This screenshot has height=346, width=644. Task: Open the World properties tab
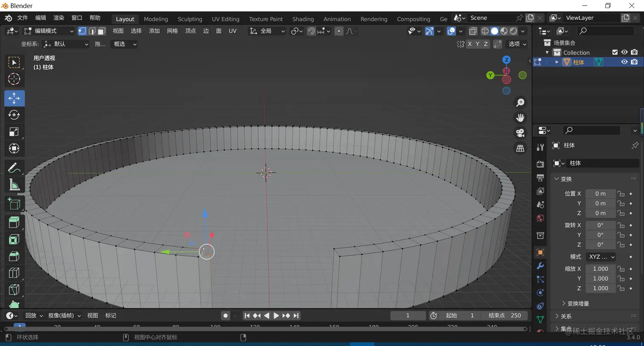tap(540, 218)
